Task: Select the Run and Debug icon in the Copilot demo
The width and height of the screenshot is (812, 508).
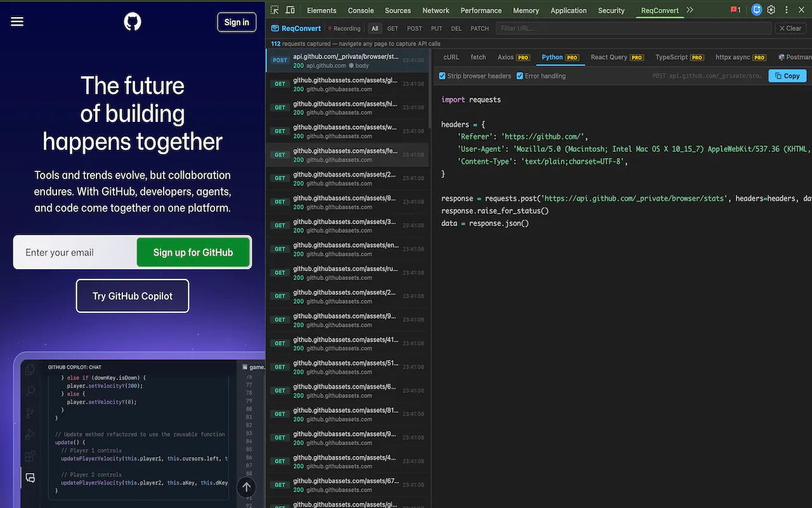Action: (x=30, y=434)
